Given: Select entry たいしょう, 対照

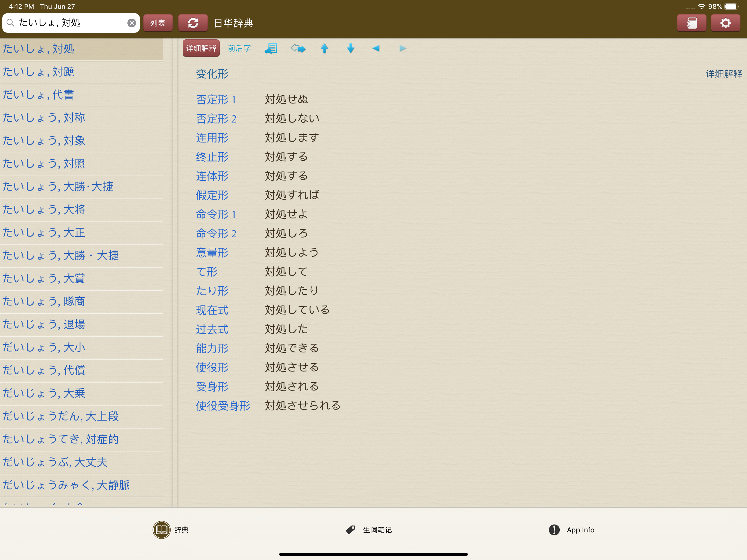Looking at the screenshot, I should click(81, 164).
